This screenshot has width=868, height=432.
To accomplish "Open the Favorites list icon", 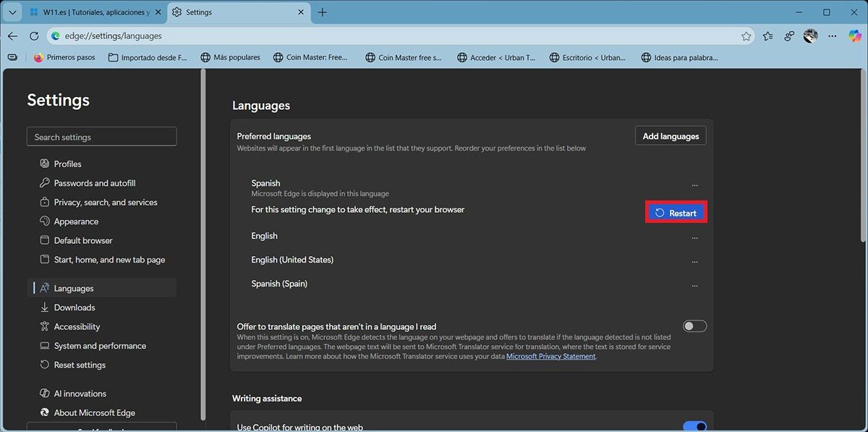I will pos(768,36).
